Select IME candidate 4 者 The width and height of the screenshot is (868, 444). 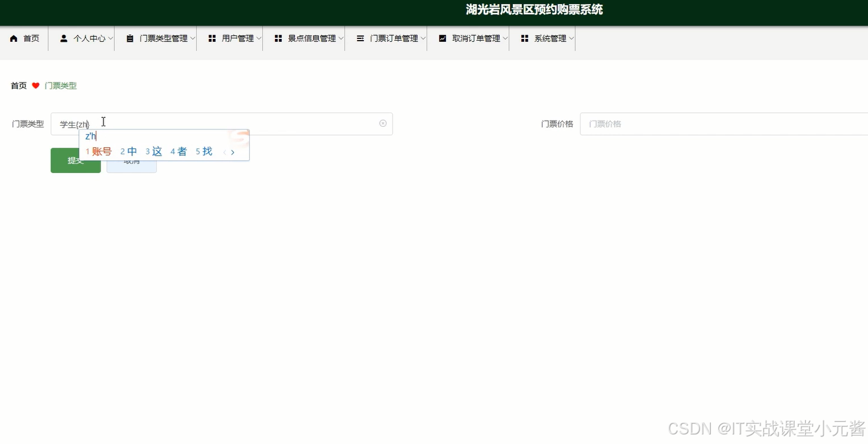tap(179, 151)
